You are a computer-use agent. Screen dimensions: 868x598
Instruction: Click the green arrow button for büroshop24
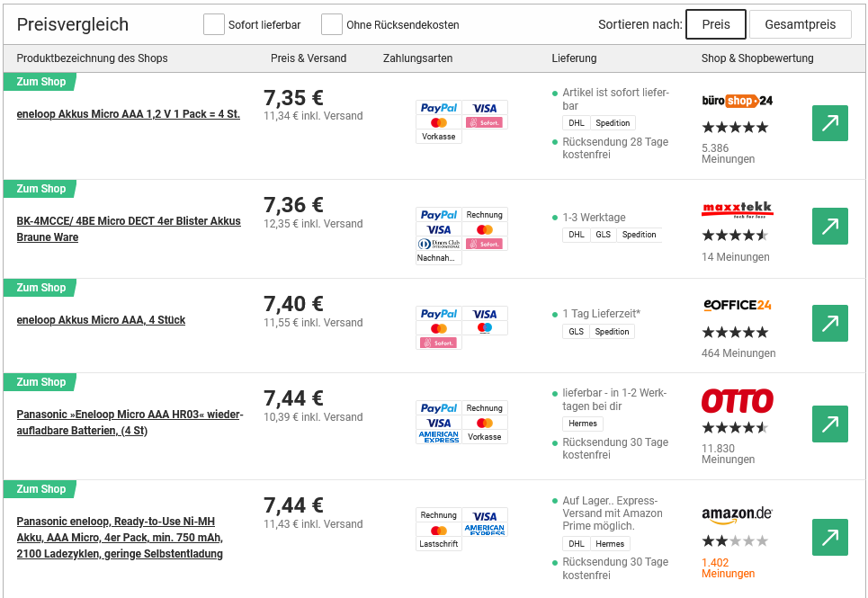coord(829,123)
